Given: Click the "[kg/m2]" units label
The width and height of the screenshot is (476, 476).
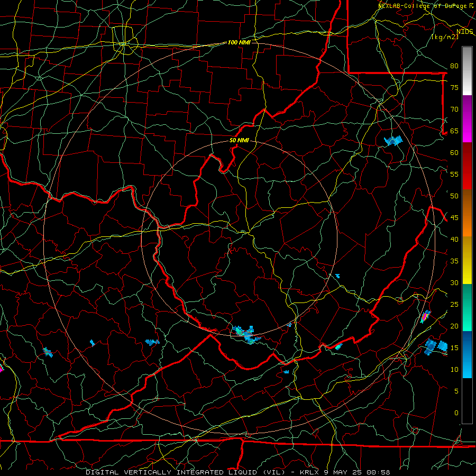Looking at the screenshot, I should click(x=445, y=37).
